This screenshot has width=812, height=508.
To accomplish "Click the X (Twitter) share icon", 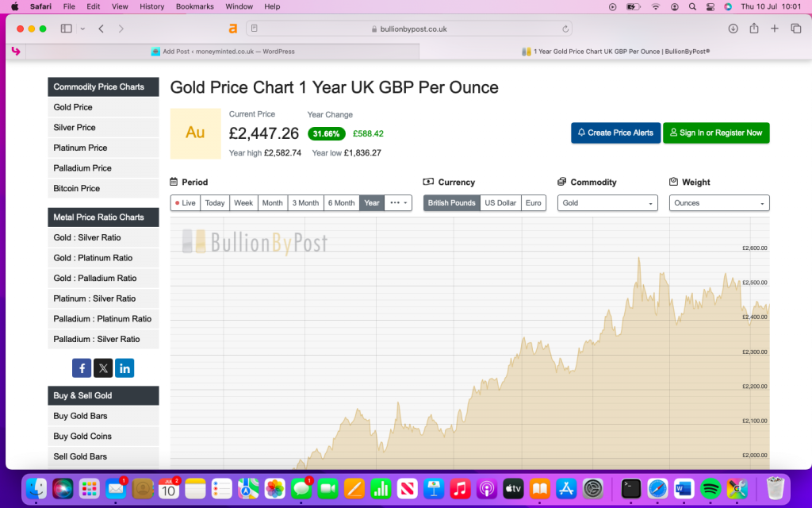I will [103, 368].
